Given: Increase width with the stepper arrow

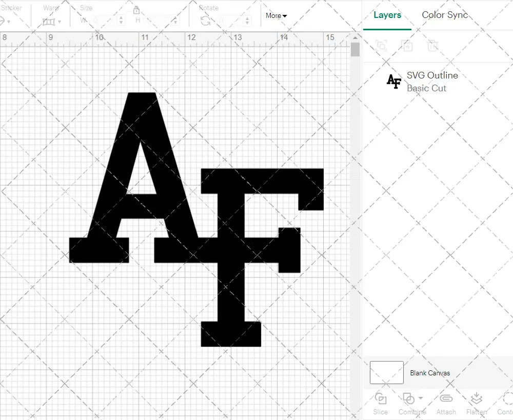Looking at the screenshot, I should tap(122, 18).
